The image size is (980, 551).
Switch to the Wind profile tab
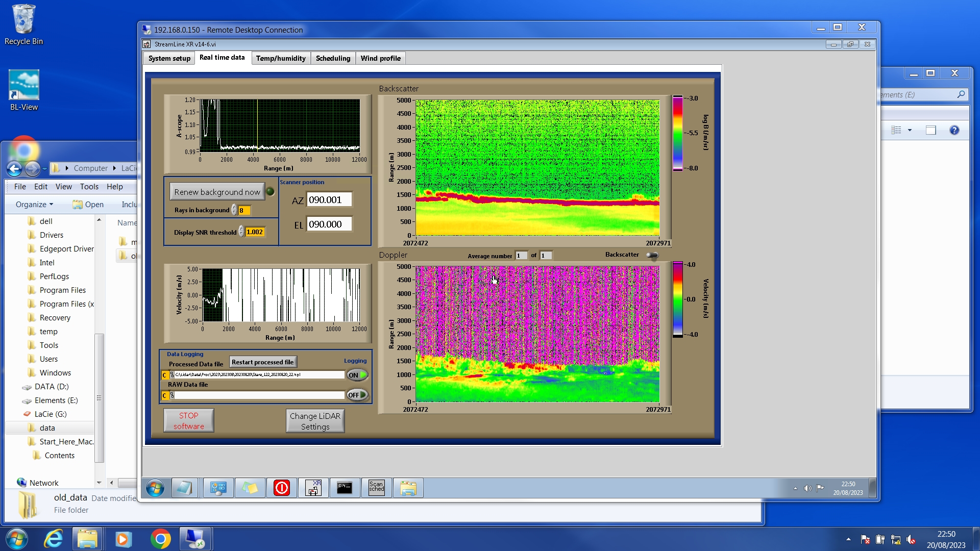coord(380,58)
